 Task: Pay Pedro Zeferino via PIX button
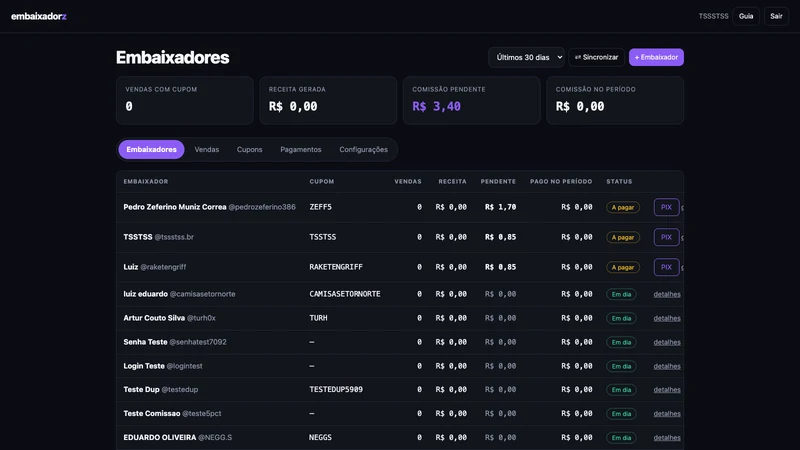(x=666, y=207)
